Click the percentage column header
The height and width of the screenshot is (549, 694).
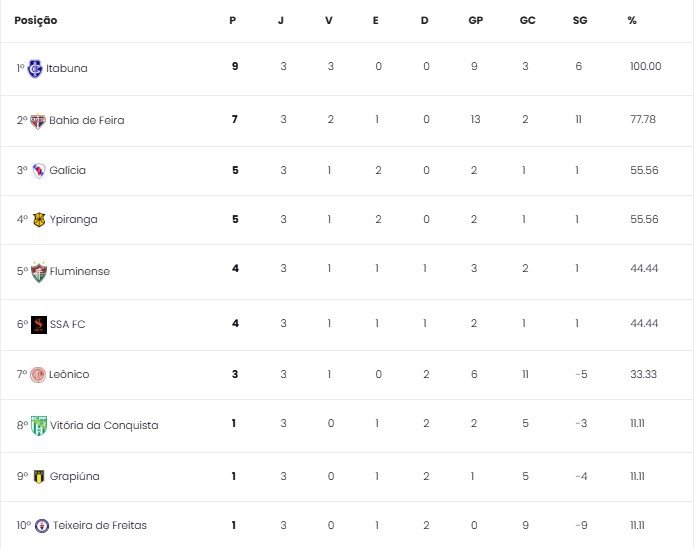632,20
